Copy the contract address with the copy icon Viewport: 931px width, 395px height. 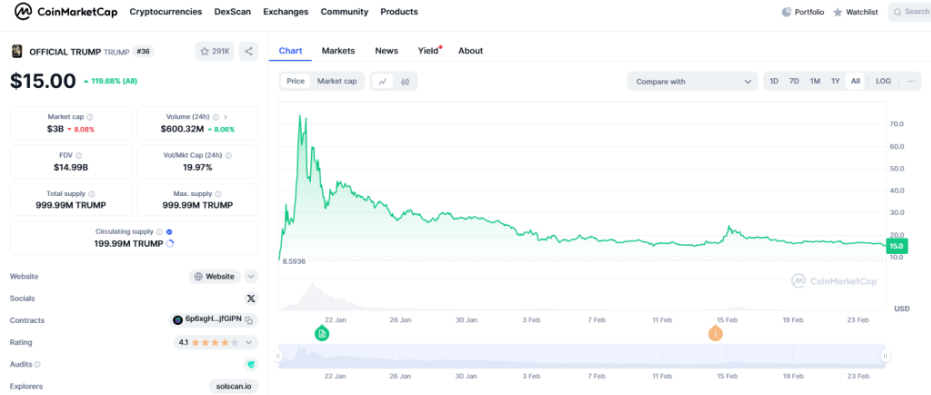[x=249, y=320]
